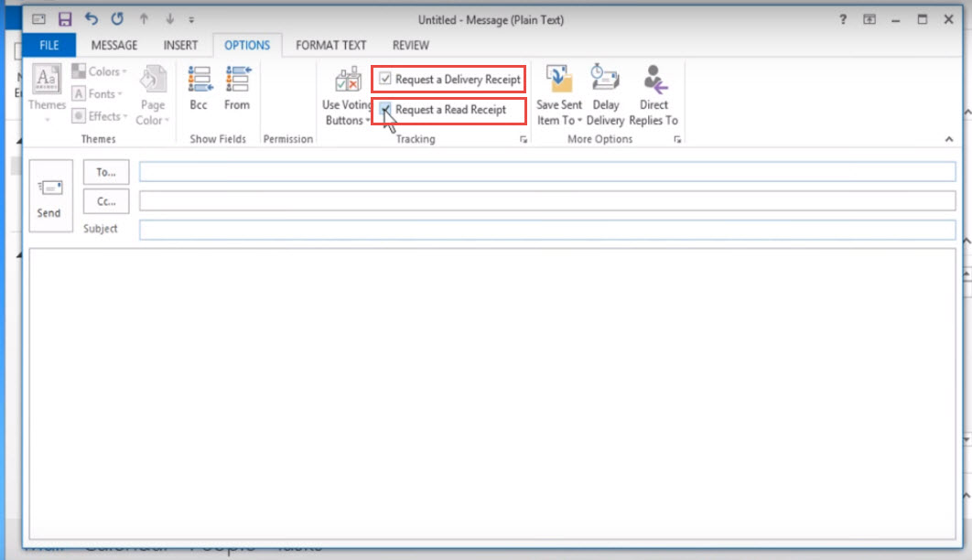Expand the Colors theme dropdown
The image size is (972, 560).
tap(99, 71)
